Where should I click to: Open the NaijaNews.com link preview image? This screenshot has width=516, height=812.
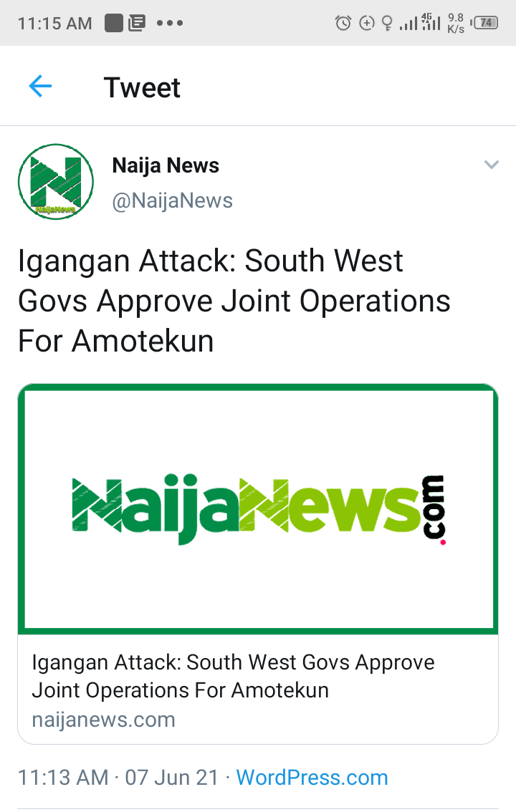tap(258, 509)
